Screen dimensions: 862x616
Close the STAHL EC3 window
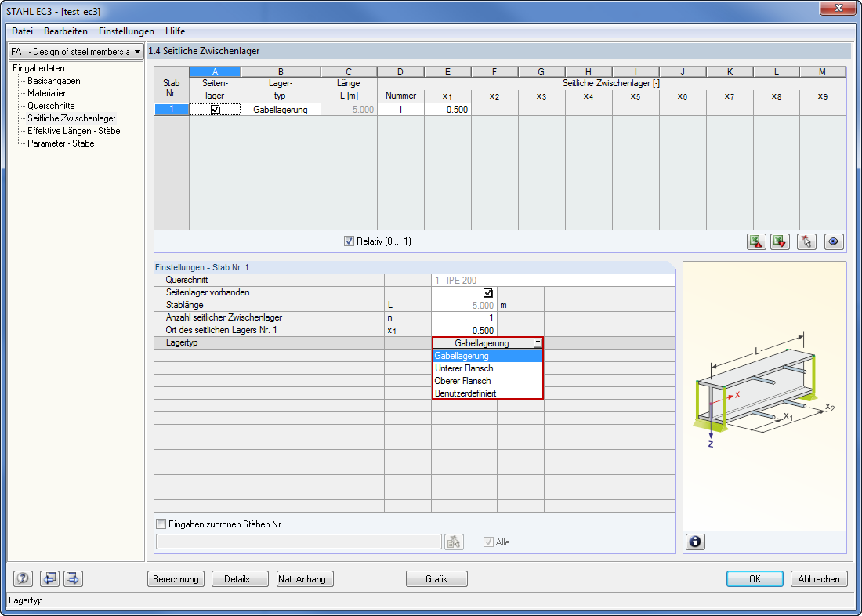[838, 9]
